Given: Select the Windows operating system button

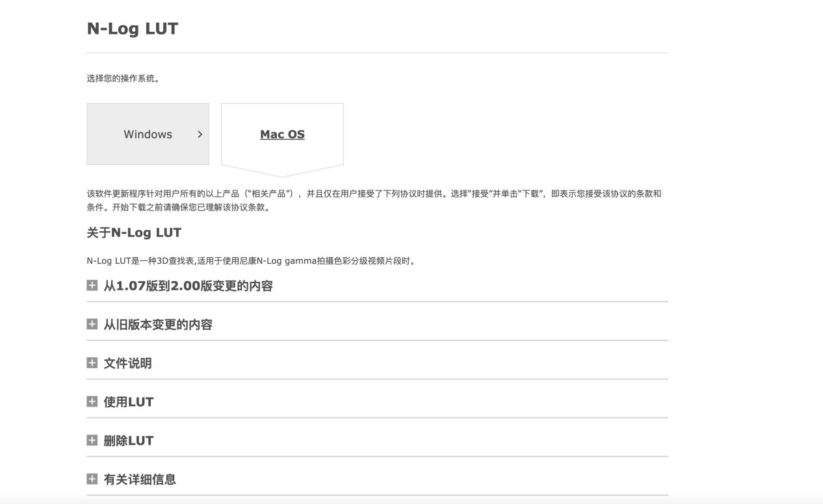Looking at the screenshot, I should pos(148,134).
